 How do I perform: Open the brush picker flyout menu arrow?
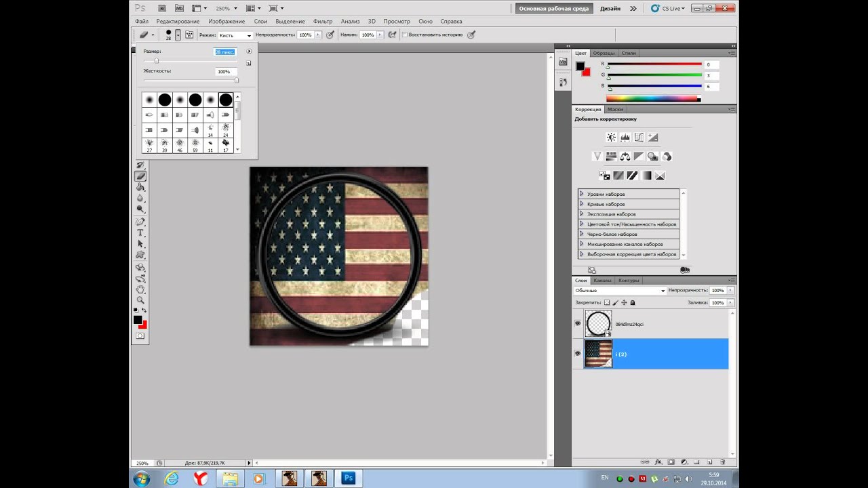point(249,52)
